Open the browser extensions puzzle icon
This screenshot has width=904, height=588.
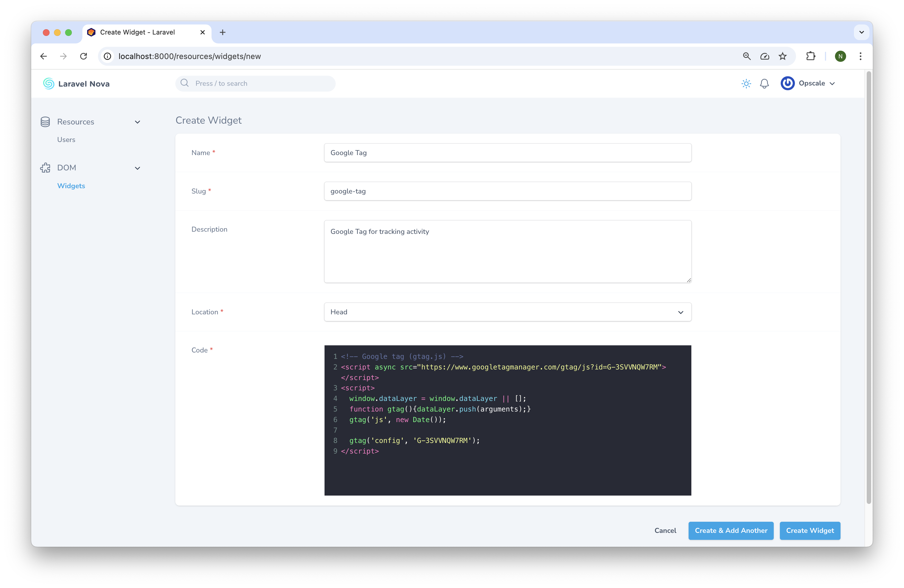click(x=810, y=56)
